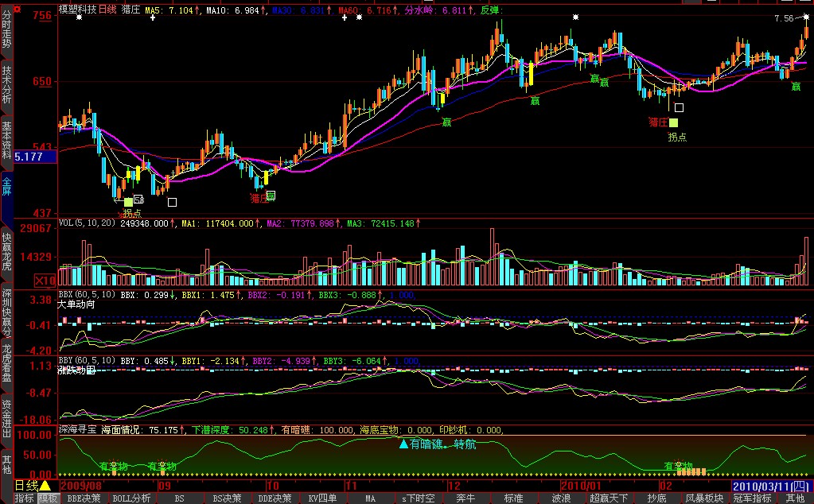Select the KV四单 template tab

(322, 498)
